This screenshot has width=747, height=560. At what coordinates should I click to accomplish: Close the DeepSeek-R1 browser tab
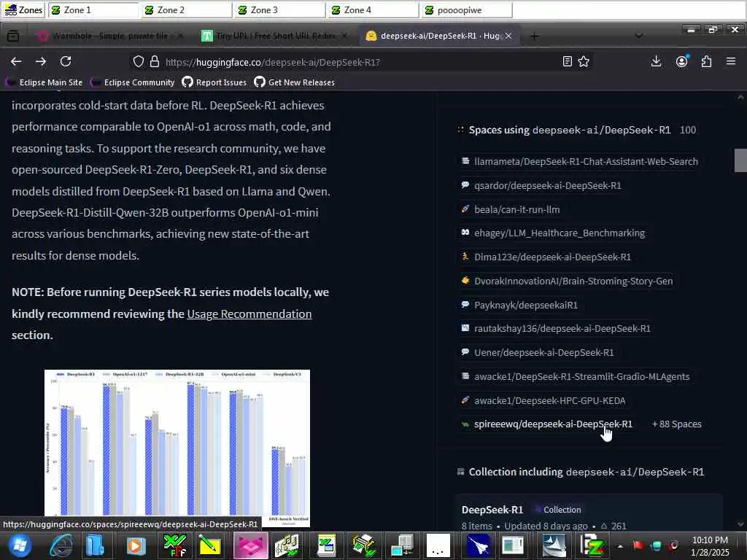(x=508, y=36)
